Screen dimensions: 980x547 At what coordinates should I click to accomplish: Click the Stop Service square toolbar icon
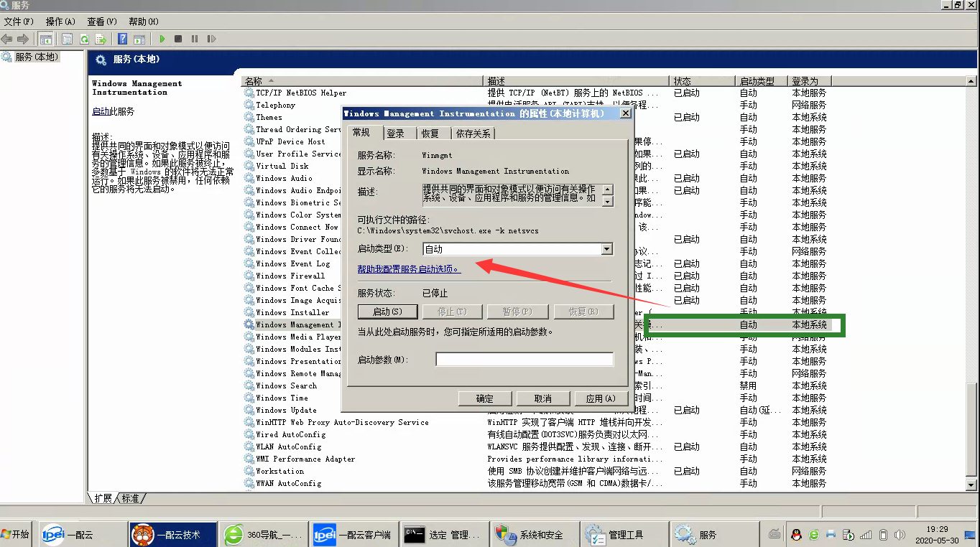(178, 39)
